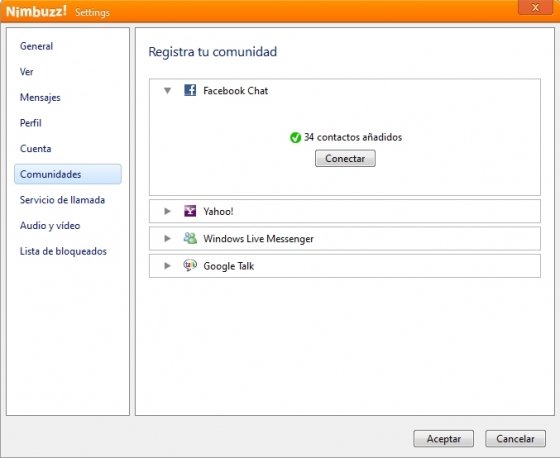Image resolution: width=560 pixels, height=458 pixels.
Task: Click the Facebook Chat label
Action: (x=235, y=91)
